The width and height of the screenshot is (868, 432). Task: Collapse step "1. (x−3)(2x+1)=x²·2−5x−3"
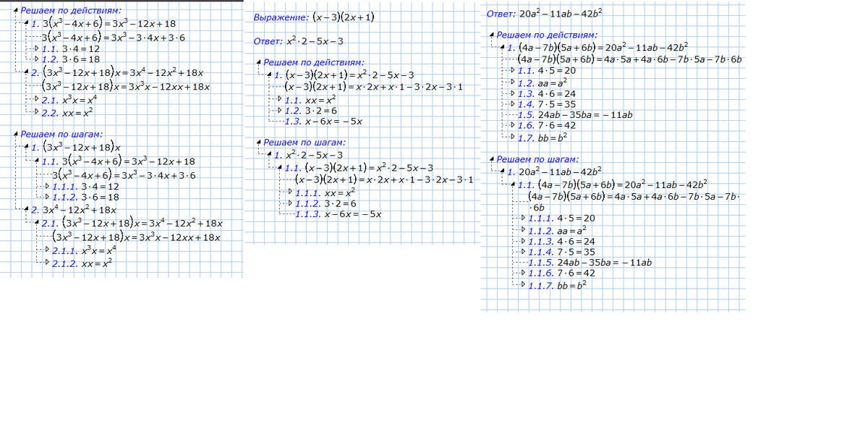pos(271,76)
